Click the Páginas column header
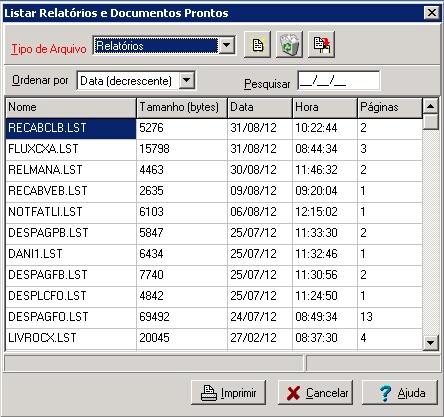This screenshot has height=417, width=444. (x=390, y=108)
